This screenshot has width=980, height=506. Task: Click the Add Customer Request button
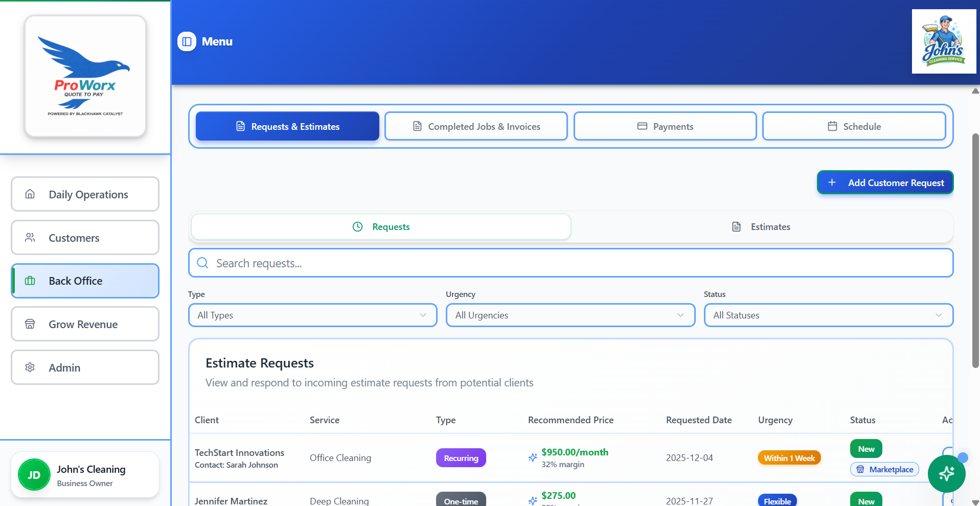(885, 182)
